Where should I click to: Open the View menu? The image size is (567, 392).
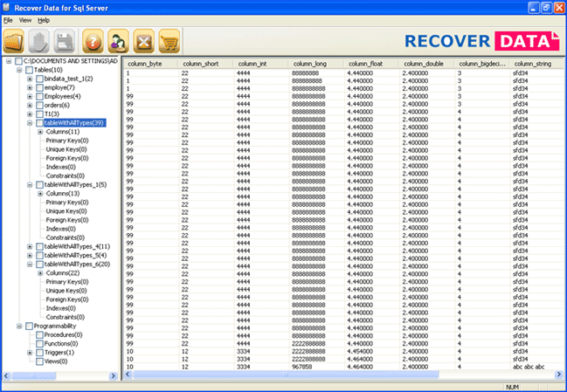[25, 19]
